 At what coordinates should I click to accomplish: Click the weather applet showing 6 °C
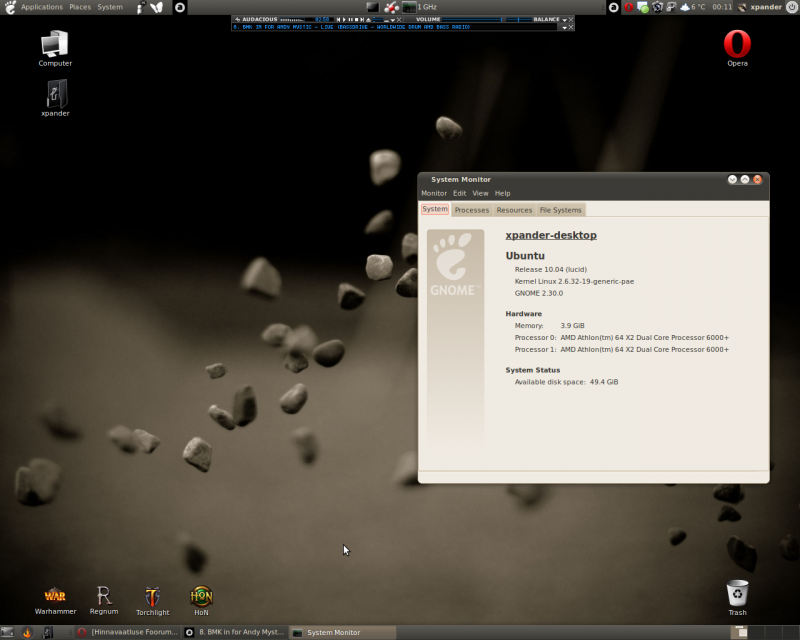tap(692, 7)
